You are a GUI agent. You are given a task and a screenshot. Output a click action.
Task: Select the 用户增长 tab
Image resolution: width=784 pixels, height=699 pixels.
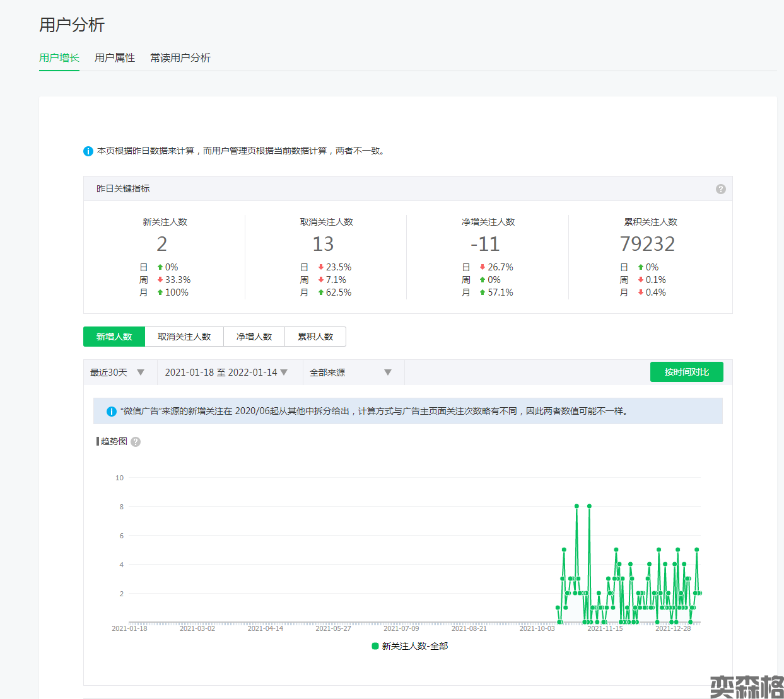point(59,58)
